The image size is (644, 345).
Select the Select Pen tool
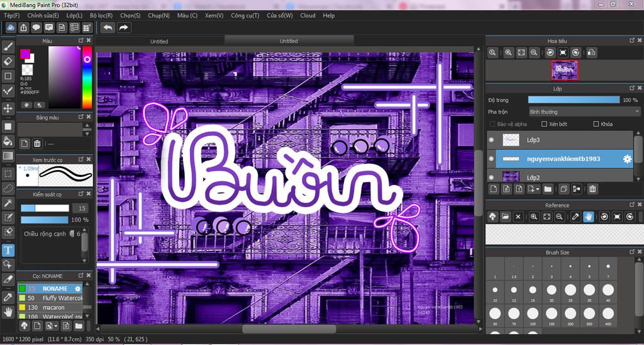(8, 217)
